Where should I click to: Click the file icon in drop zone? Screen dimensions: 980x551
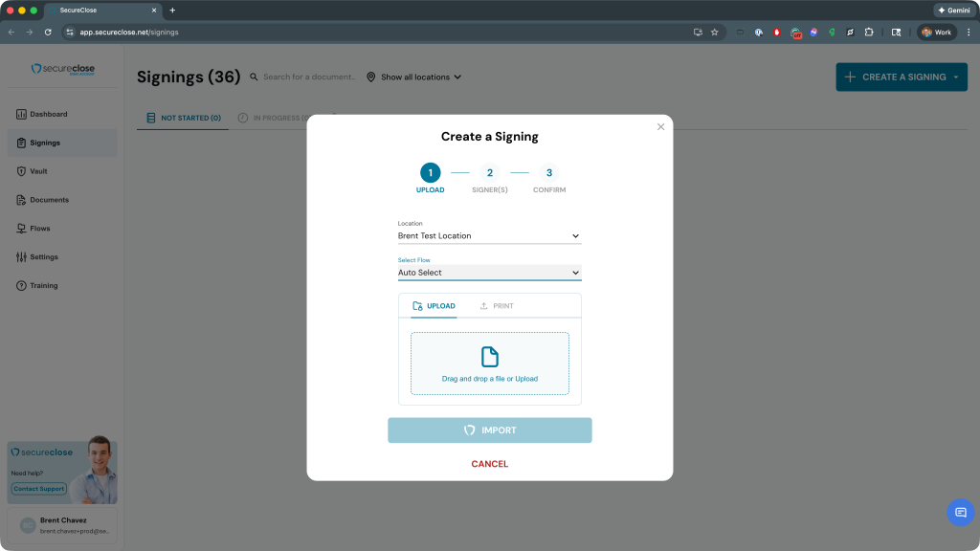[489, 357]
